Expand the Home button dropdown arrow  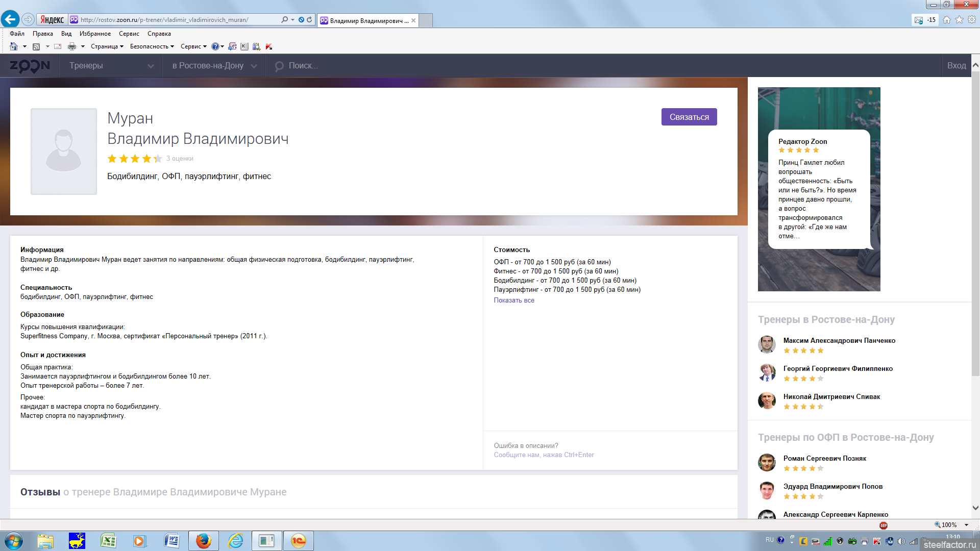coord(24,46)
